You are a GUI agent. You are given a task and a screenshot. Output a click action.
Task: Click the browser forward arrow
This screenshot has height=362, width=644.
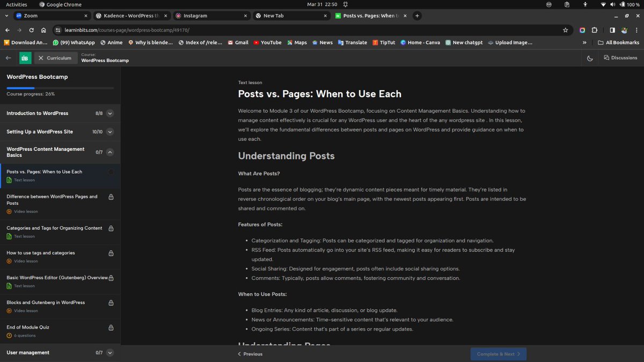click(x=20, y=31)
